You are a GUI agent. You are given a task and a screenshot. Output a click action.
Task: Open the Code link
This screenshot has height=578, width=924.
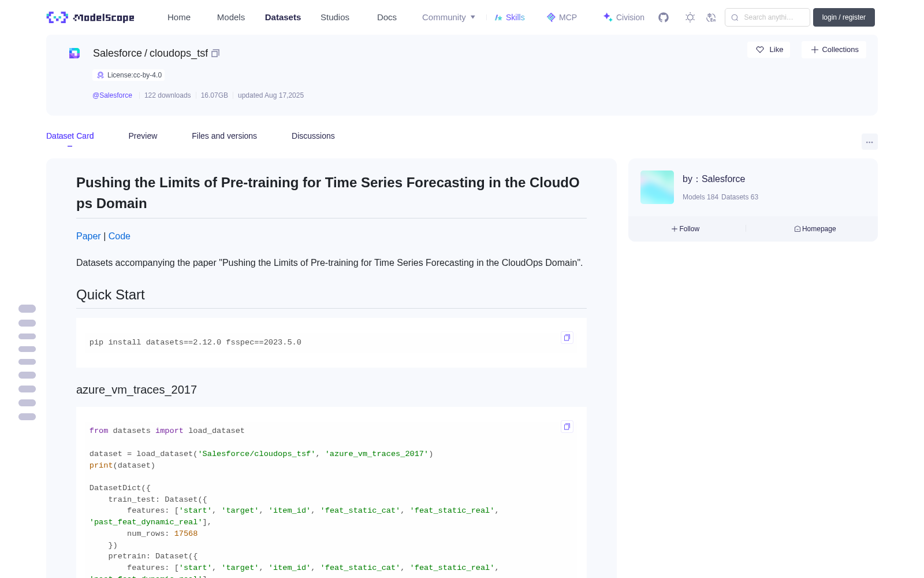(120, 236)
